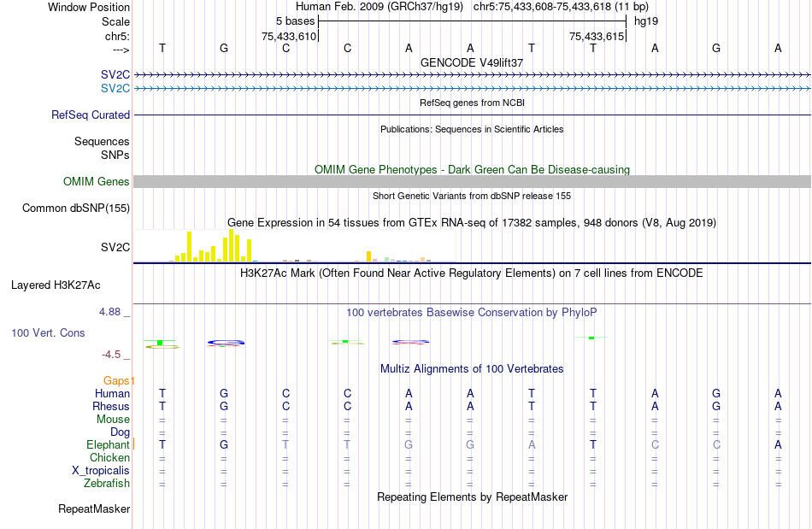The width and height of the screenshot is (812, 529).
Task: Click the chr5: ruler label
Action: coord(117,36)
